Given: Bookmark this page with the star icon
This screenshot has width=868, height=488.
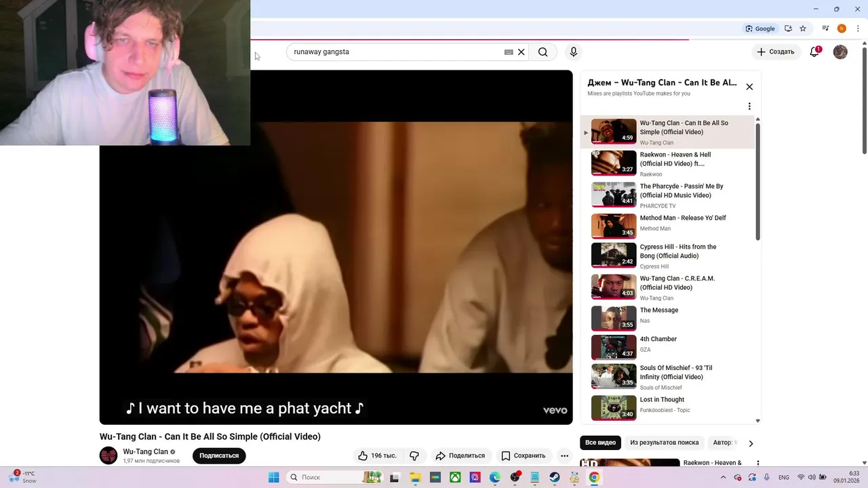Looking at the screenshot, I should pos(803,28).
